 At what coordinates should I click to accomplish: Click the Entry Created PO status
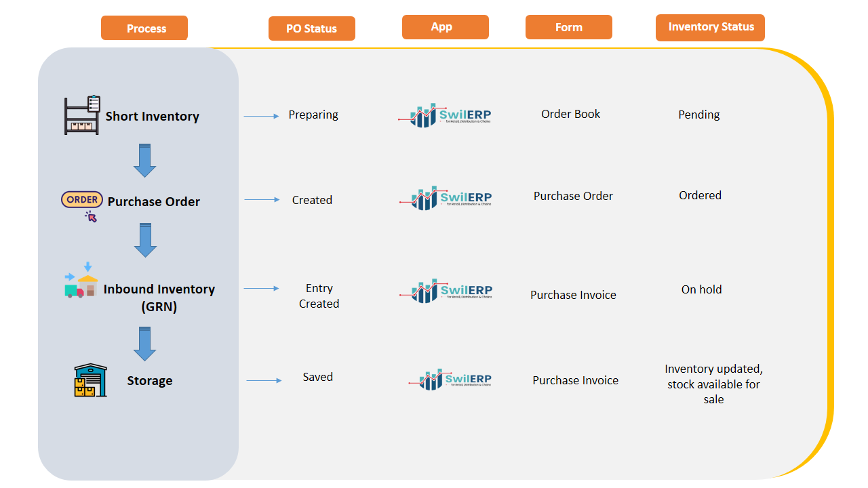tap(319, 296)
